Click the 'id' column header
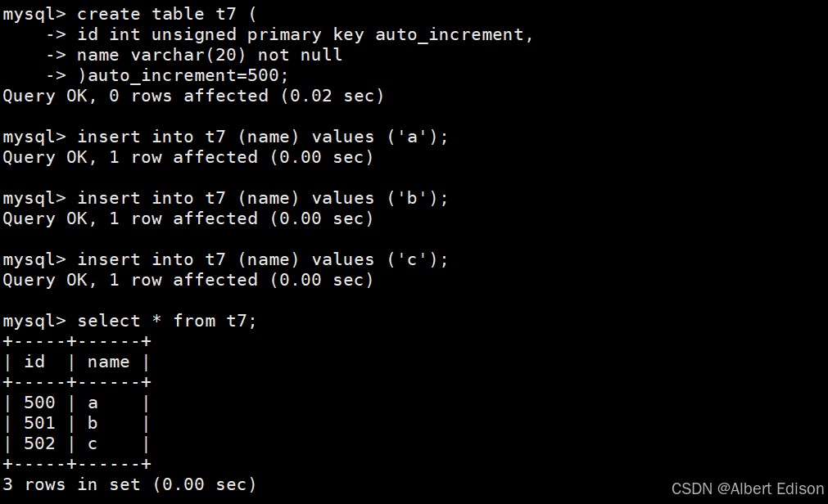 tap(35, 362)
